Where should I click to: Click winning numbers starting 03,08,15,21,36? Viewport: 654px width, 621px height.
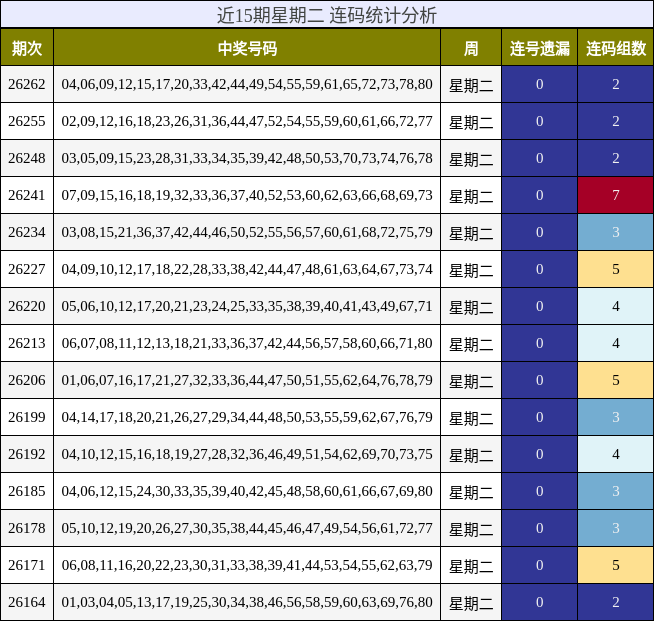[247, 232]
